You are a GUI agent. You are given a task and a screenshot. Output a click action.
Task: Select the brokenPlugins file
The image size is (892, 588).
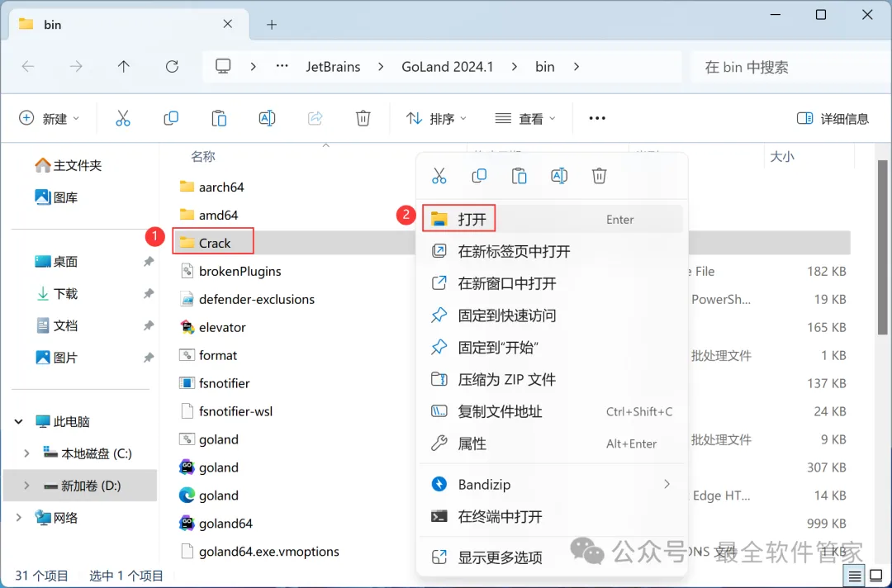coord(230,271)
